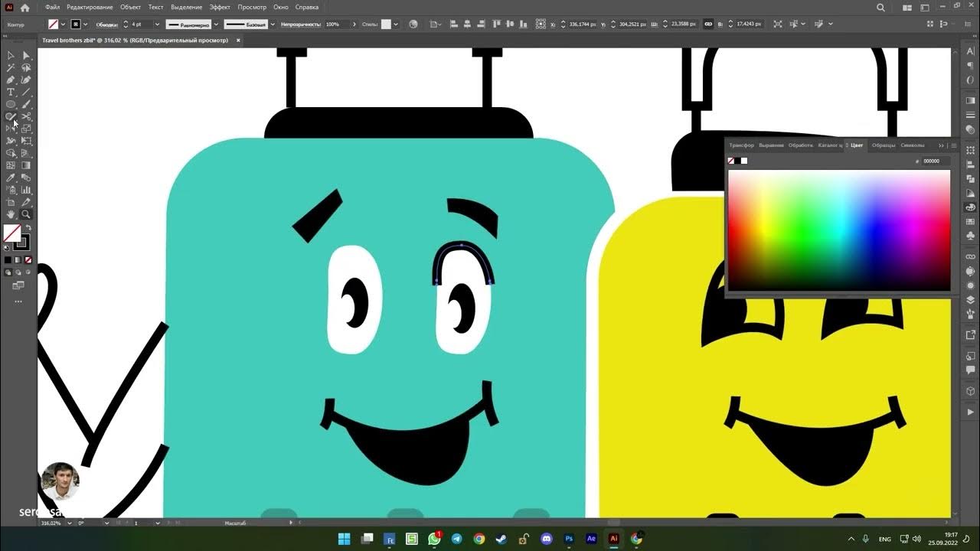This screenshot has width=980, height=551.
Task: Expand the stroke weight 4 pt dropdown
Action: pos(157,24)
